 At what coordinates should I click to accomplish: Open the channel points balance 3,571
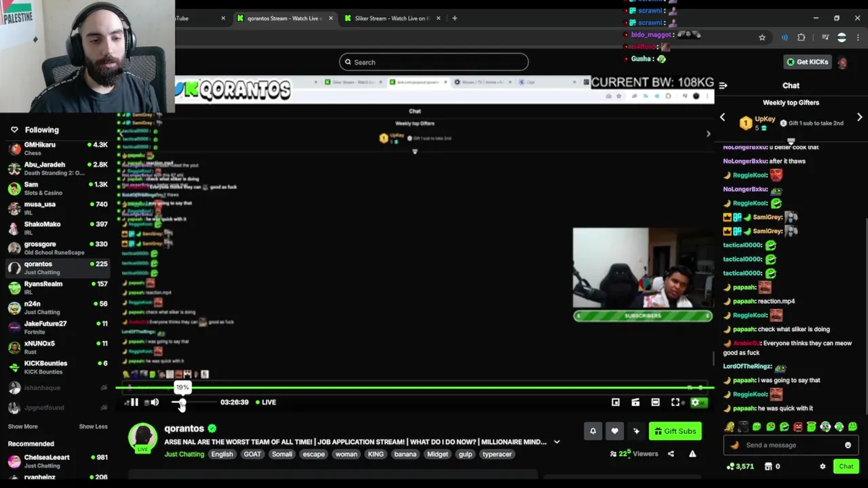tap(740, 466)
